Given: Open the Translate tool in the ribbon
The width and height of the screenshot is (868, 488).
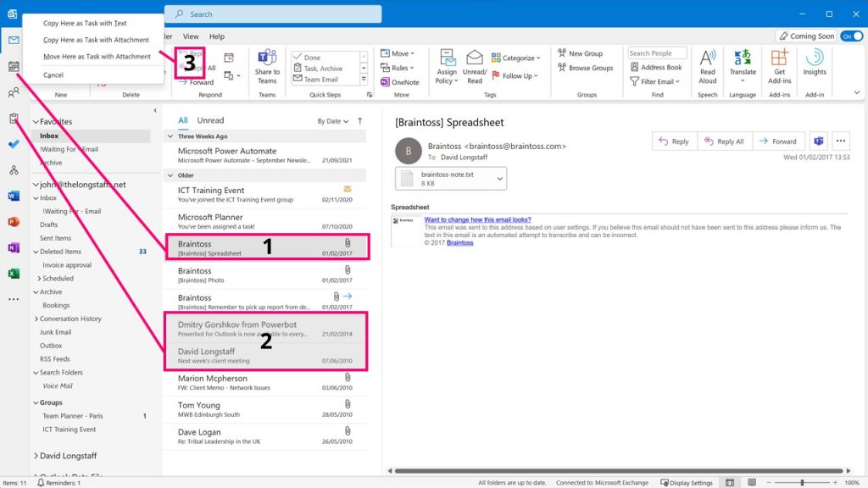Looking at the screenshot, I should coord(743,66).
